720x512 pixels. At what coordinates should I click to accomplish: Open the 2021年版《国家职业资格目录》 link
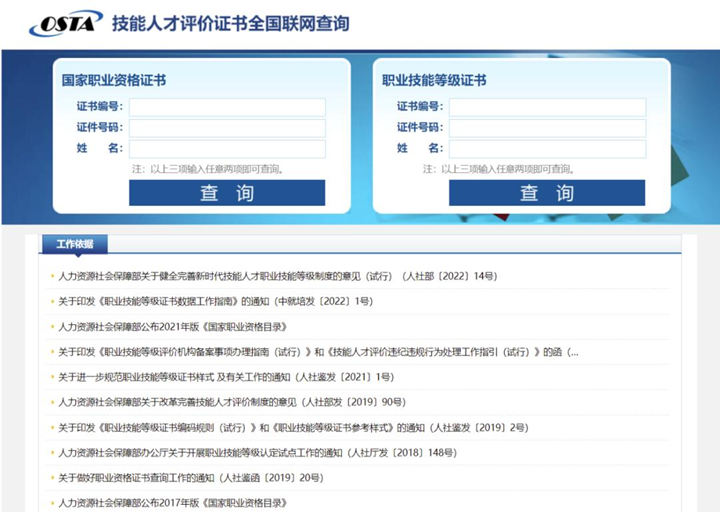pyautogui.click(x=172, y=326)
